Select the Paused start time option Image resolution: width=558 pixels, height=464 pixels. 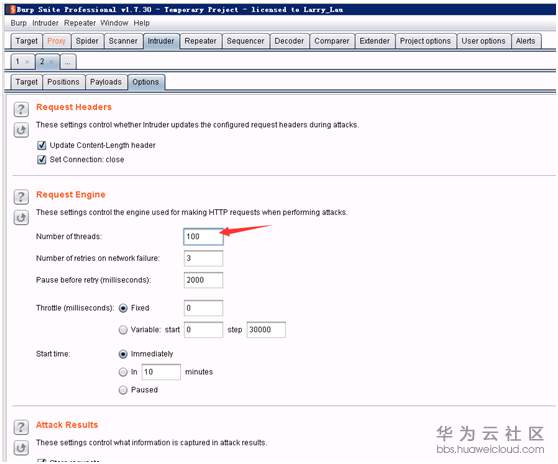[x=123, y=390]
